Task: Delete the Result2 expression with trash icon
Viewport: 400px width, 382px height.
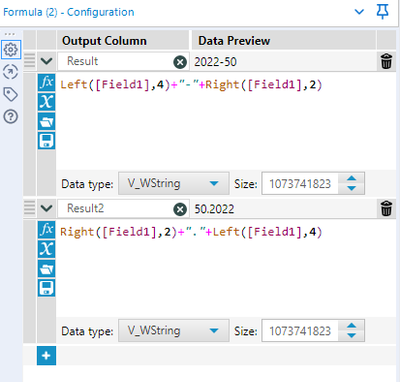Action: (386, 209)
